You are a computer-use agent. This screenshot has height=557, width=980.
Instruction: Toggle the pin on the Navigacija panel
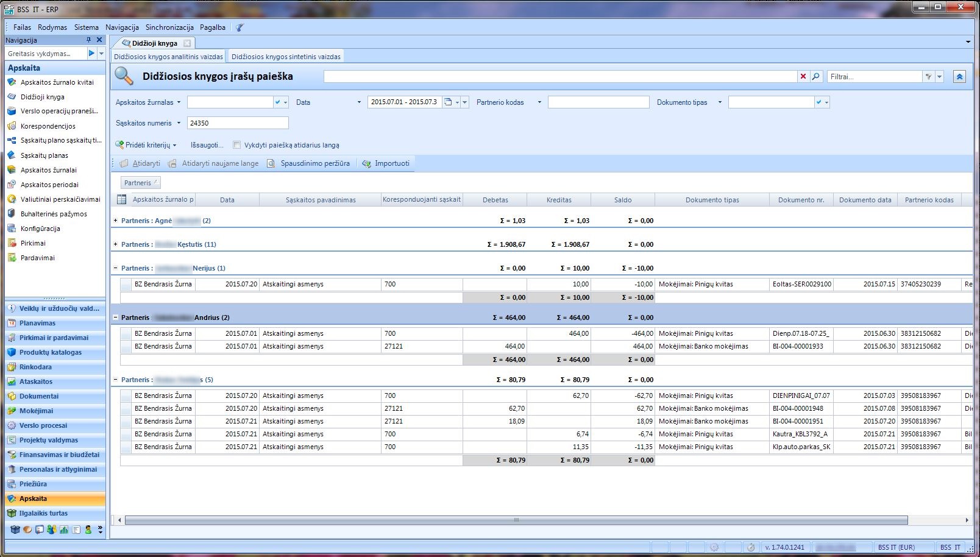click(x=89, y=40)
